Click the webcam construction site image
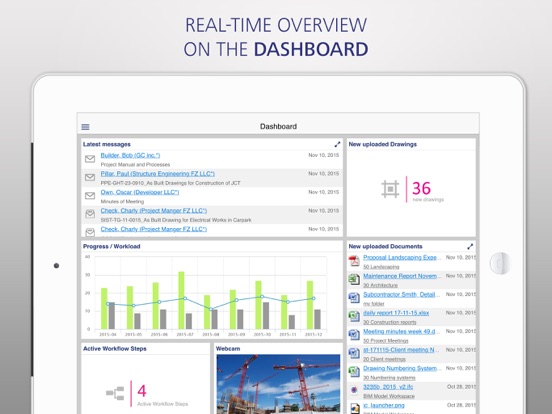Image resolution: width=552 pixels, height=414 pixels. pos(278,384)
